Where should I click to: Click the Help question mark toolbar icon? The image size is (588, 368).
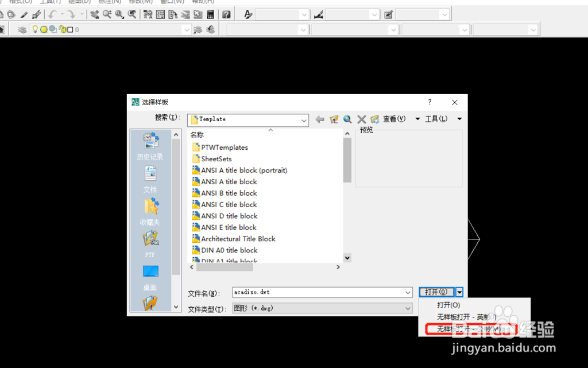point(226,14)
